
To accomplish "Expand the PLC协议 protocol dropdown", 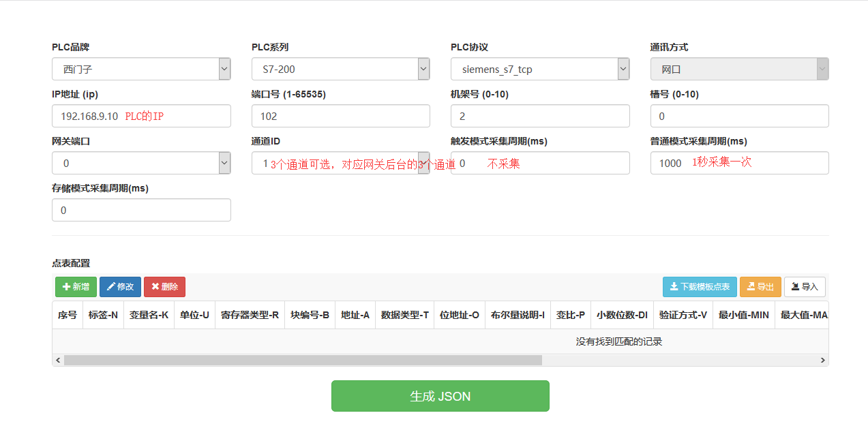I will click(539, 69).
